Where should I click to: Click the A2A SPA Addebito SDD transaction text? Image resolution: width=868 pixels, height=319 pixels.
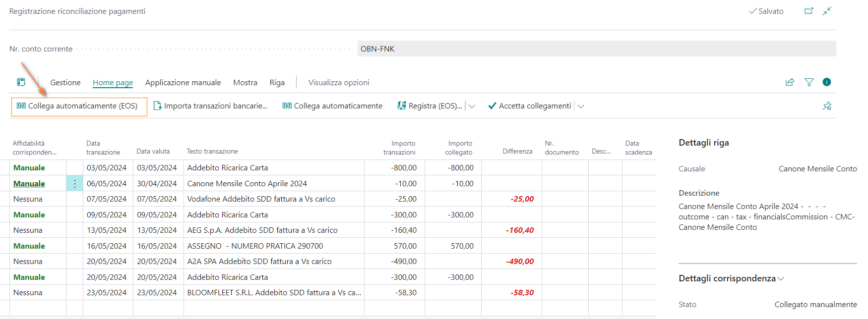click(x=259, y=262)
